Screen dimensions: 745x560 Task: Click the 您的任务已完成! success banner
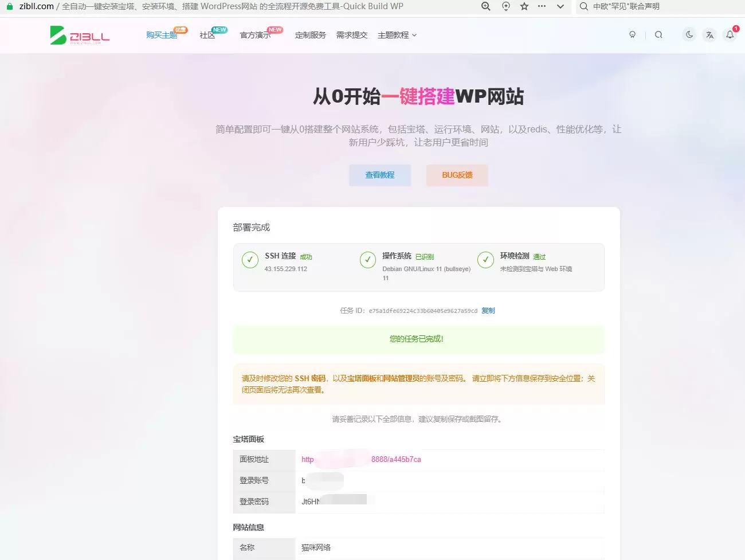[418, 339]
